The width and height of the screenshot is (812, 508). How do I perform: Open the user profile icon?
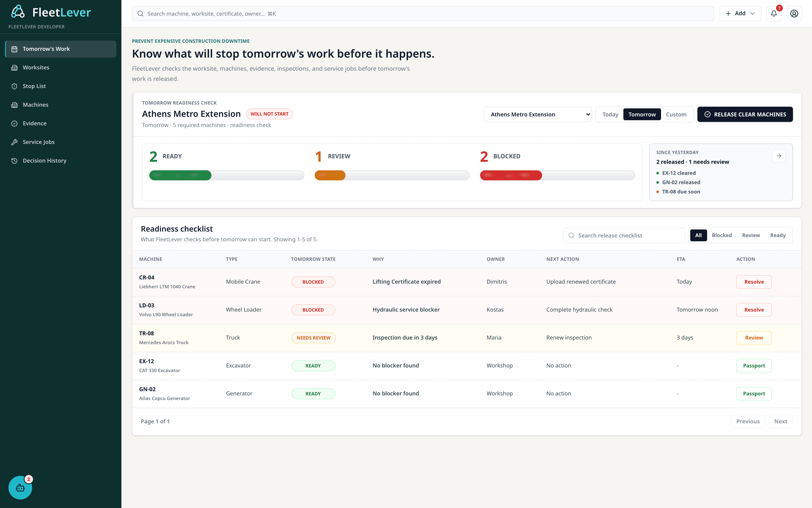[794, 13]
